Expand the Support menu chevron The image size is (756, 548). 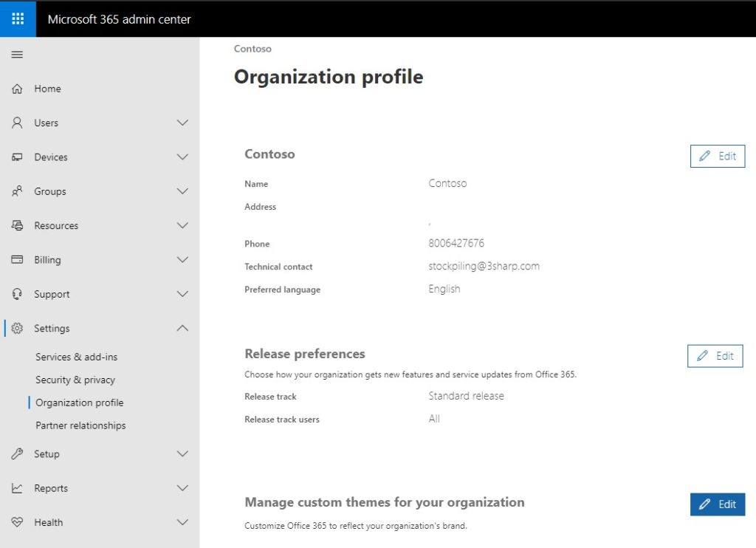[182, 294]
